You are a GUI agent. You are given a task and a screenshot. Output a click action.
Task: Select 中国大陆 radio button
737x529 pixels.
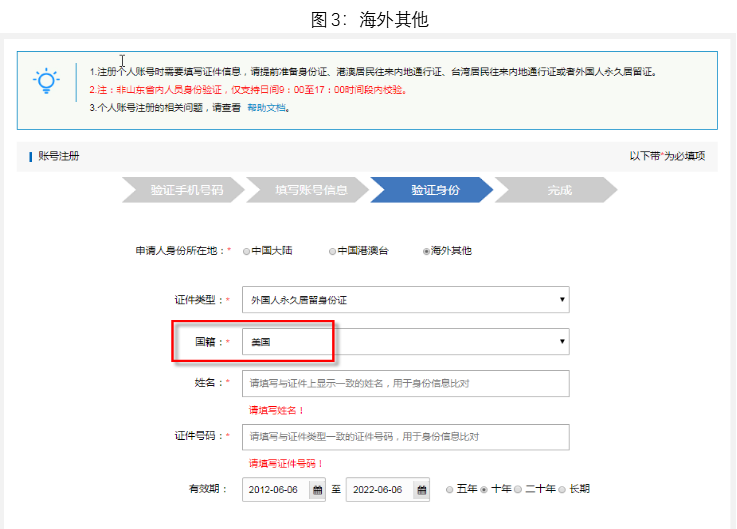[x=246, y=251]
